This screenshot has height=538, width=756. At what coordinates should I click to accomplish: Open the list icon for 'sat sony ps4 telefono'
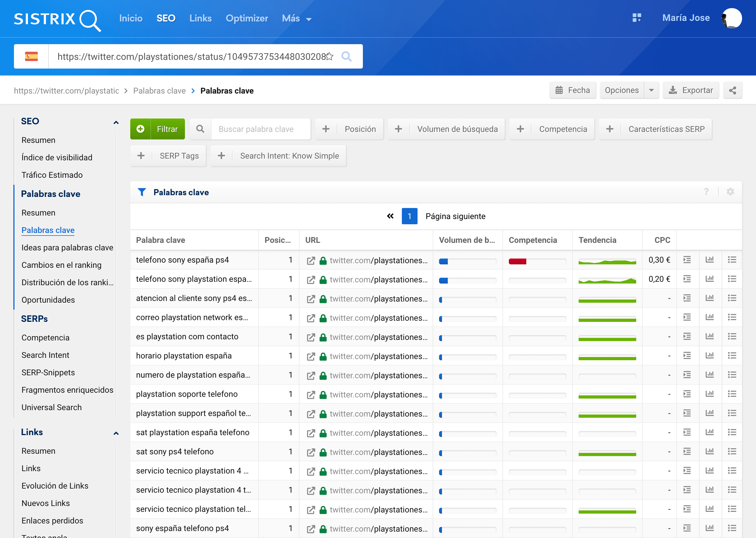click(732, 451)
